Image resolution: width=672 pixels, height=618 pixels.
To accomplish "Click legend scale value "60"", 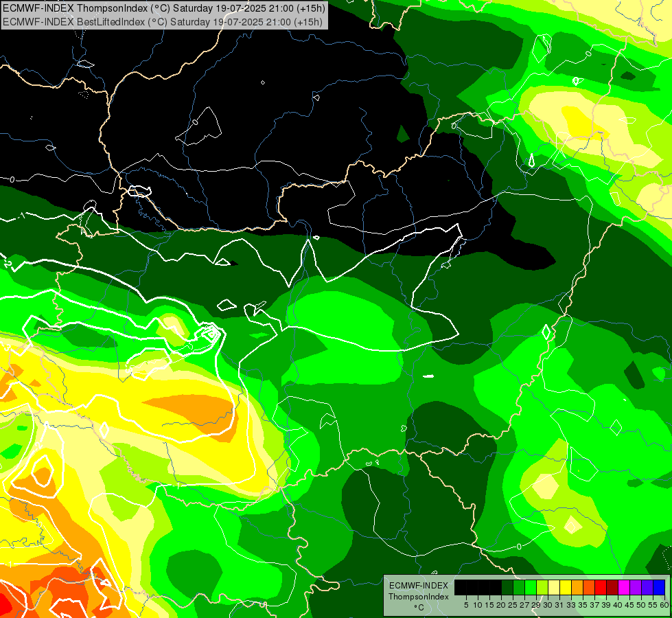I will [x=664, y=605].
